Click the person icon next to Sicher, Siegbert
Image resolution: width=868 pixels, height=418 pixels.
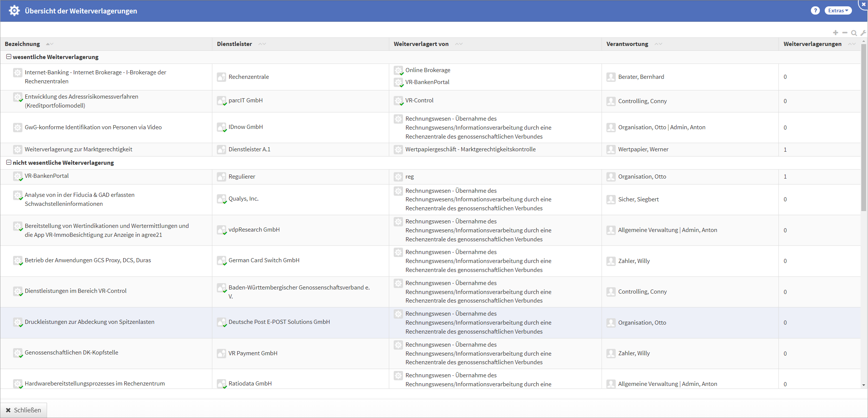coord(611,199)
